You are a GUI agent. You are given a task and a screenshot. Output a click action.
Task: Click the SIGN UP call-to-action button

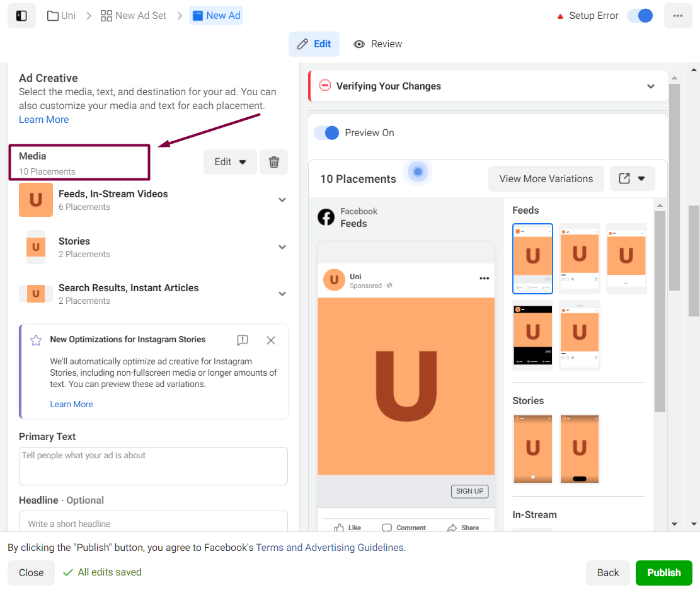coord(469,491)
